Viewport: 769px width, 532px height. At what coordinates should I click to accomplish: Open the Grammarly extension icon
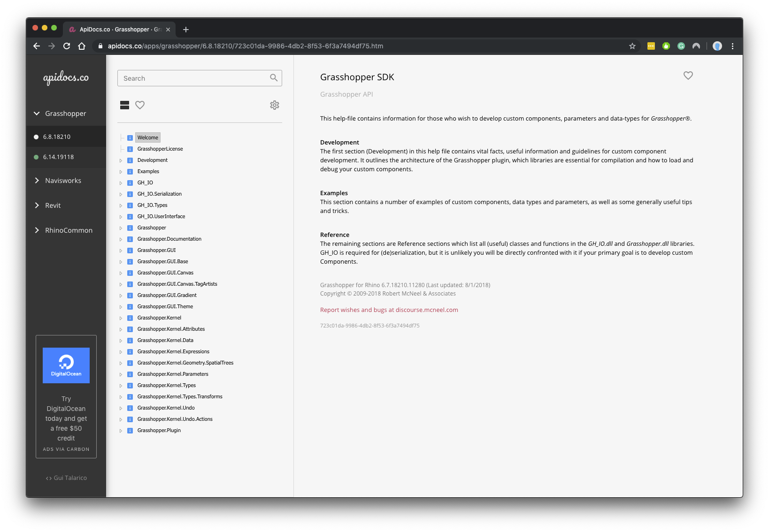pos(681,46)
